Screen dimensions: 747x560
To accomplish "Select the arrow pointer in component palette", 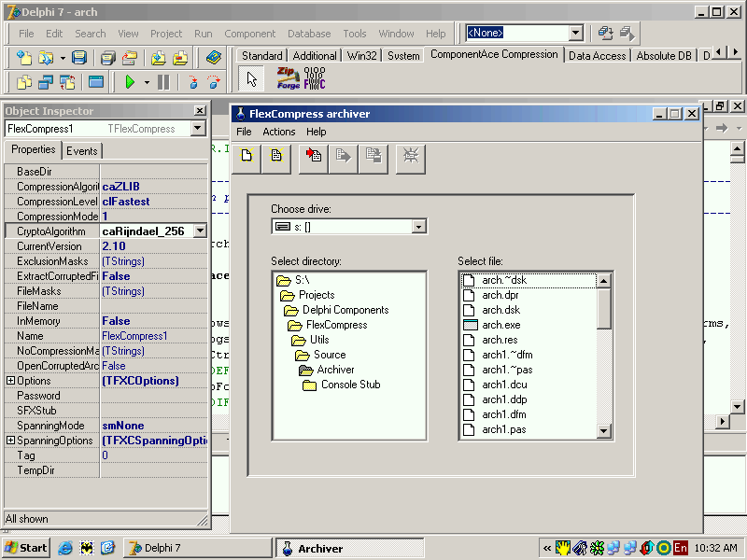I will (252, 78).
